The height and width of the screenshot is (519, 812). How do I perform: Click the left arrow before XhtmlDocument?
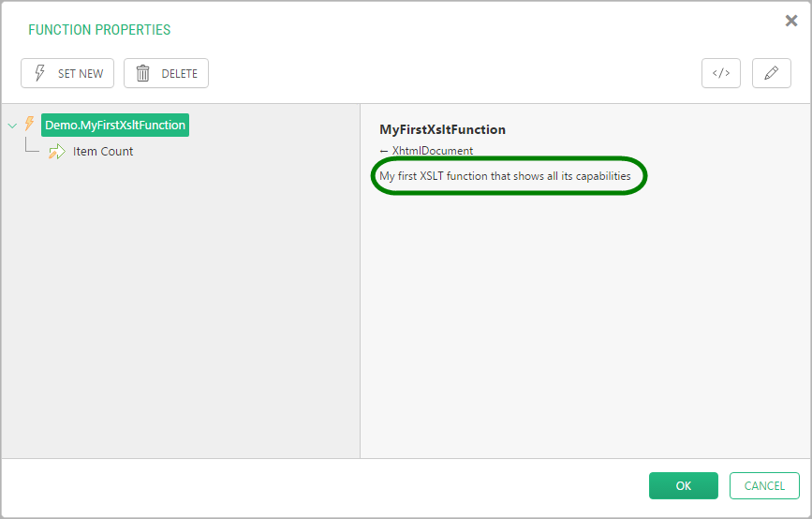coord(384,151)
